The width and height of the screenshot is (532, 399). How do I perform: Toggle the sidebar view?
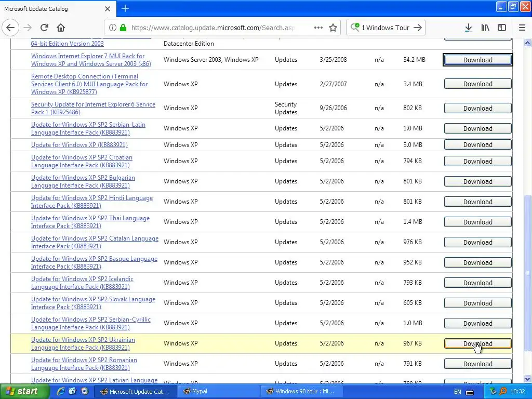(x=502, y=28)
